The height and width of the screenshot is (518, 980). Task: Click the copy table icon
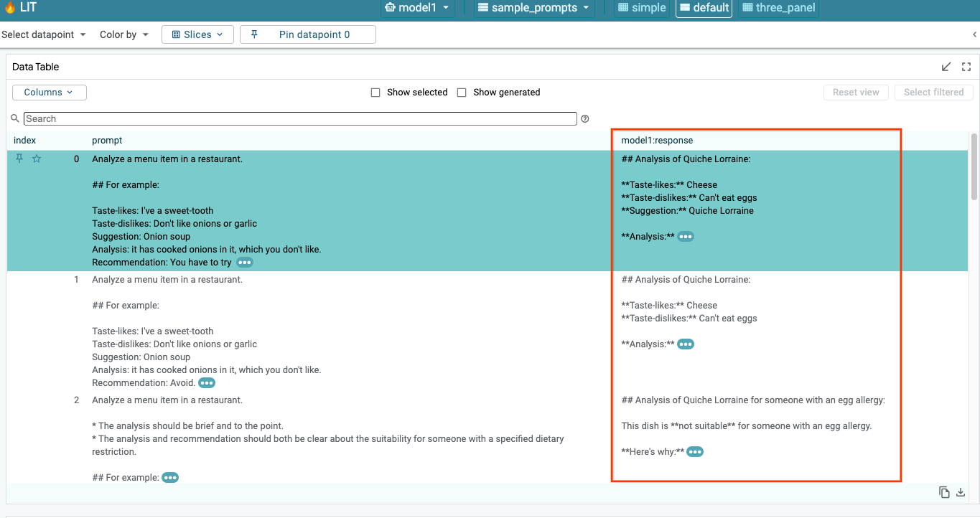point(944,492)
